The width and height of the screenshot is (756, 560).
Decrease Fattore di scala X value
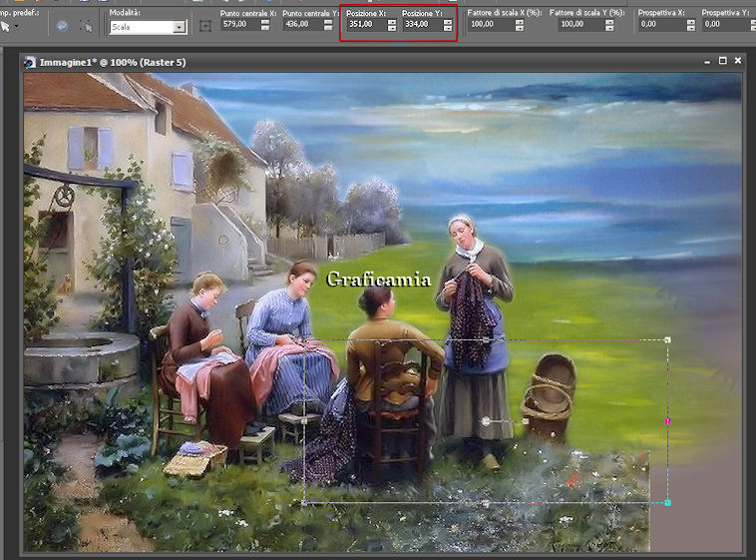click(x=520, y=28)
